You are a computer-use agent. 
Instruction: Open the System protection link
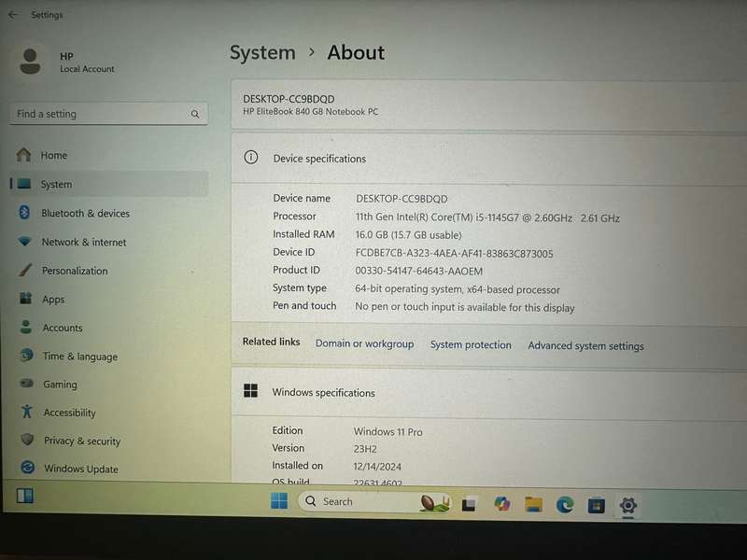pyautogui.click(x=471, y=344)
